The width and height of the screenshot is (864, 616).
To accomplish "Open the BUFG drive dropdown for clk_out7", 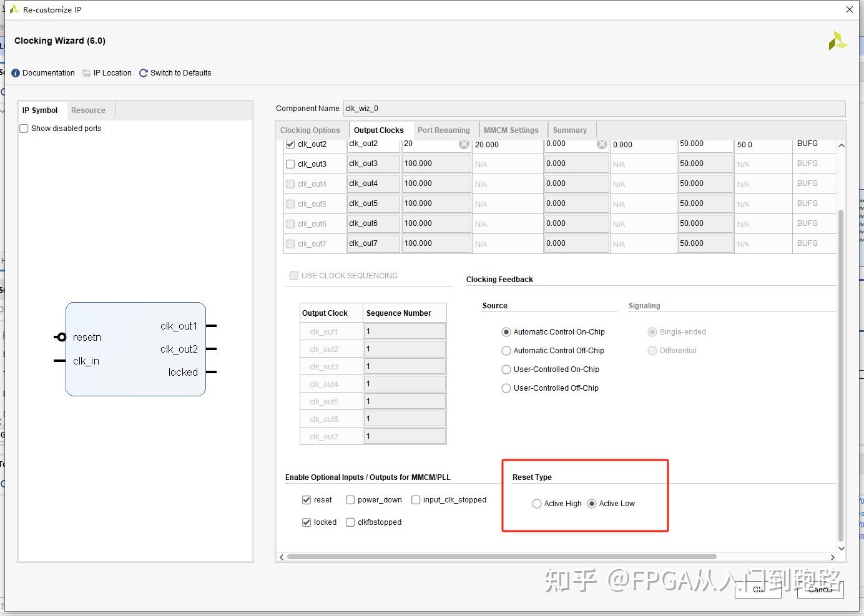I will click(x=815, y=243).
